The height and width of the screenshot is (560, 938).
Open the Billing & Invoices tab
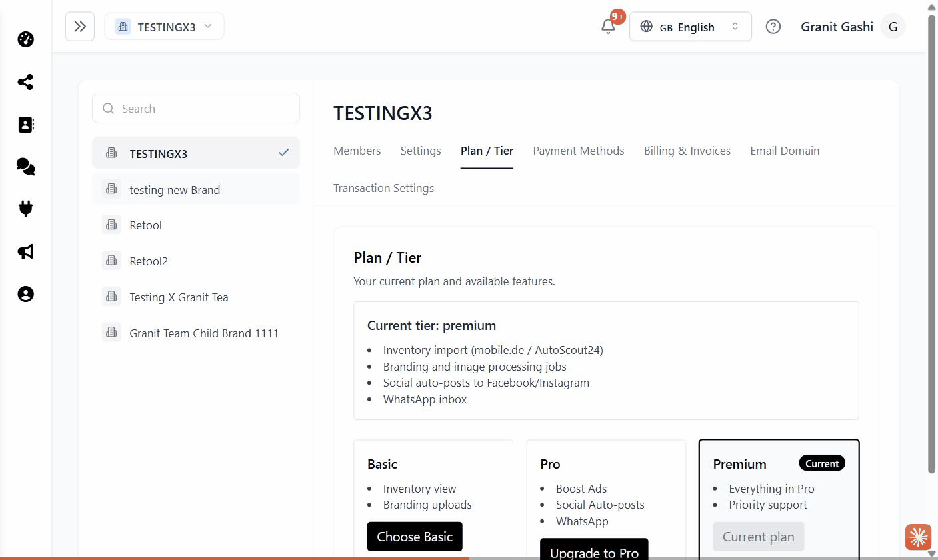click(687, 151)
